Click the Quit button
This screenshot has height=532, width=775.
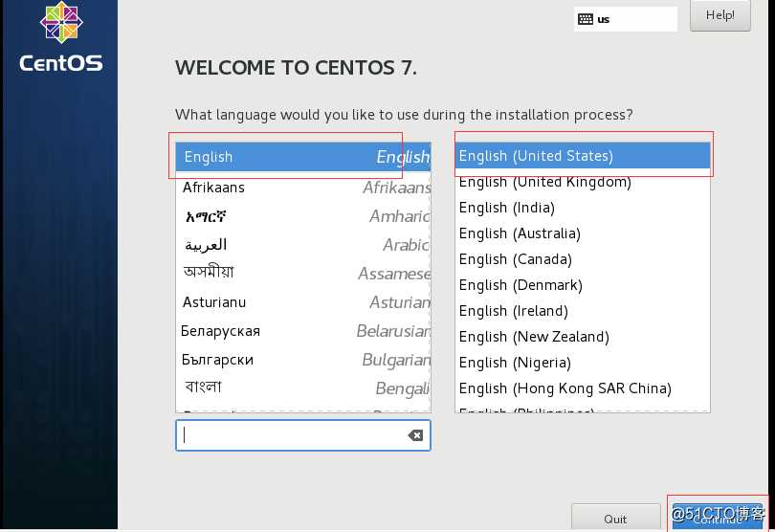tap(615, 519)
